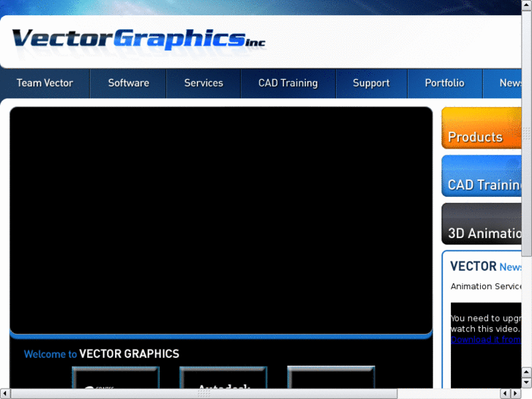The height and width of the screenshot is (399, 532).
Task: Click the VectorGraphics inc logo
Action: 138,41
